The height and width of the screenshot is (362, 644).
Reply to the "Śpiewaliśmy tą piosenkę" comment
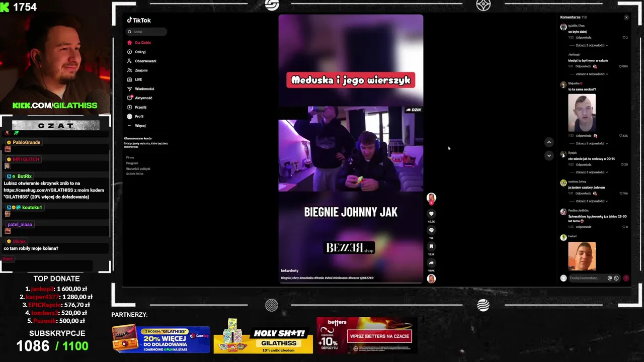[x=584, y=227]
